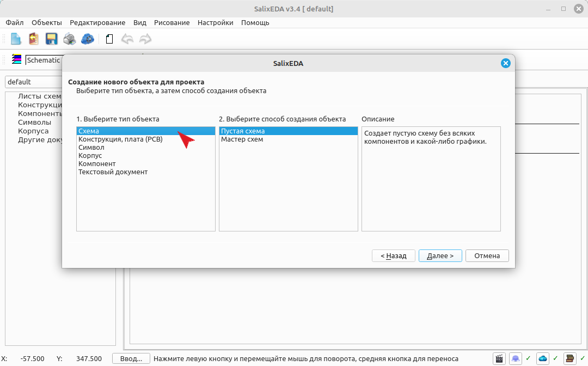Click the Далее > button
This screenshot has width=588, height=366.
(x=440, y=256)
